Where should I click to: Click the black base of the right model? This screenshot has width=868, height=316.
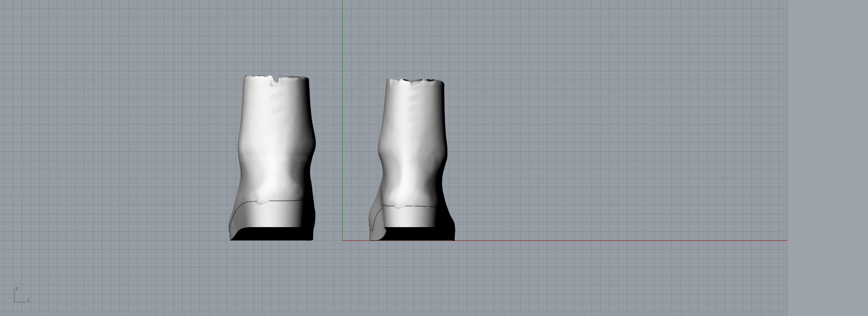point(418,234)
